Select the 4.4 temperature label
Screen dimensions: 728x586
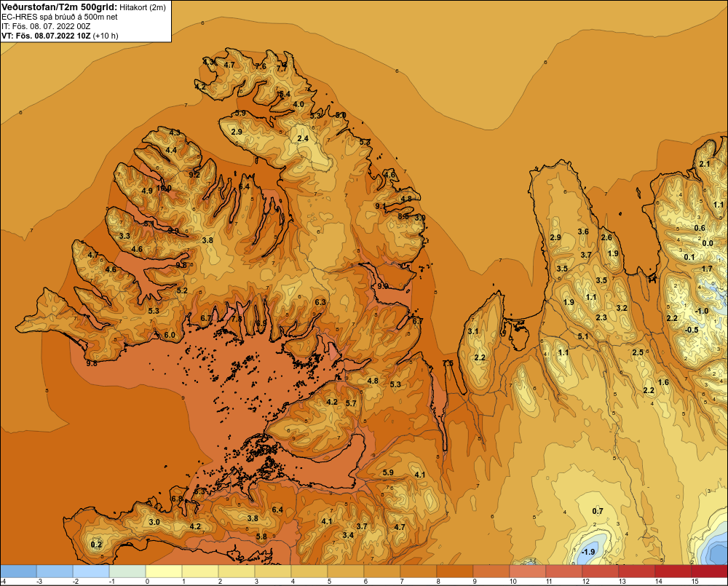[171, 150]
